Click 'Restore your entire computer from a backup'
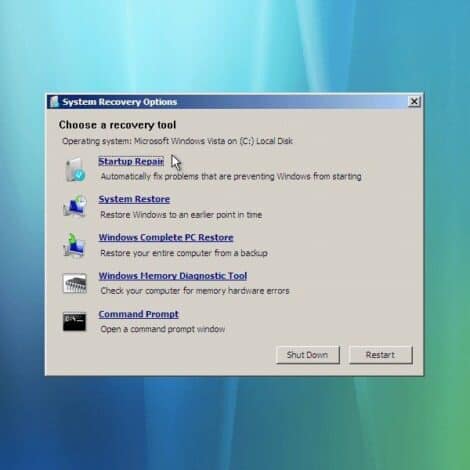Screen dimensions: 470x470 pos(184,253)
